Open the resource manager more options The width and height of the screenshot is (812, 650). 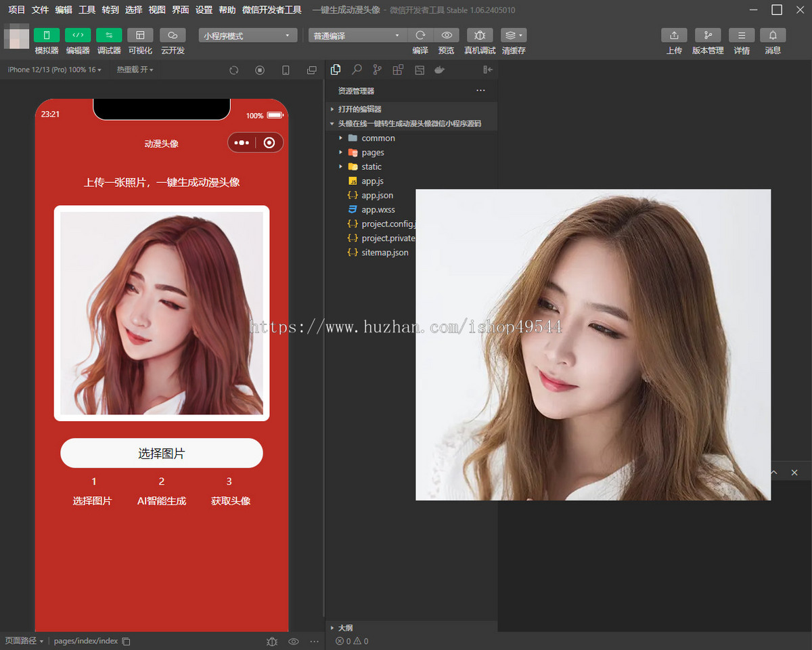(480, 90)
